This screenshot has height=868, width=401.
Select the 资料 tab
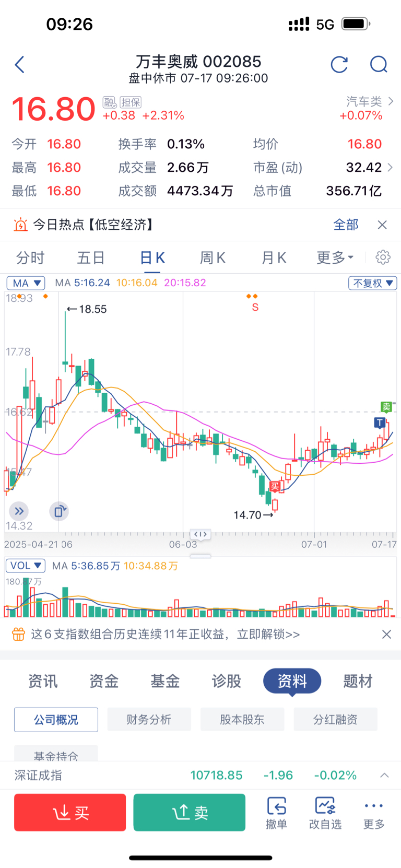click(x=292, y=681)
